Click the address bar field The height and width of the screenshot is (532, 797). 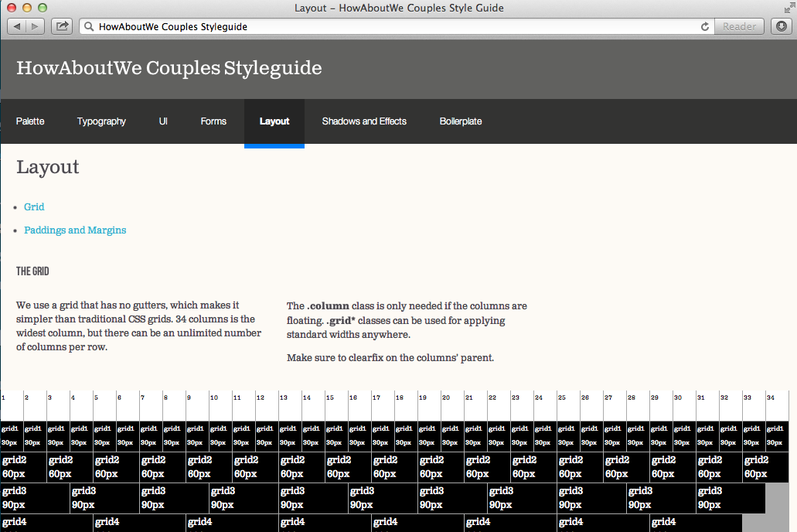point(397,26)
